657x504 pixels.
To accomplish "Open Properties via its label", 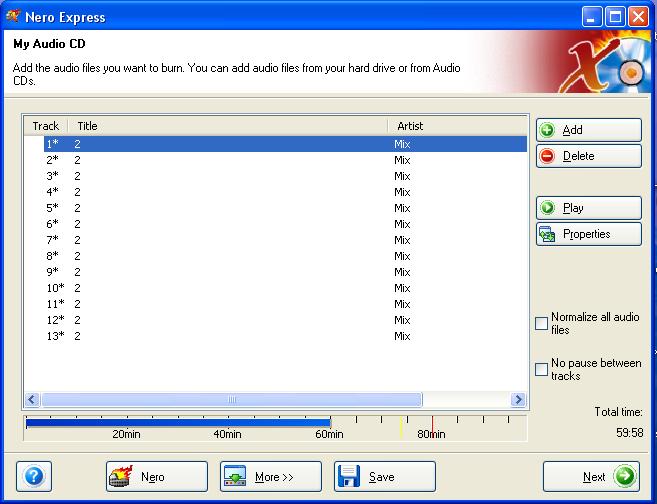I will point(587,234).
